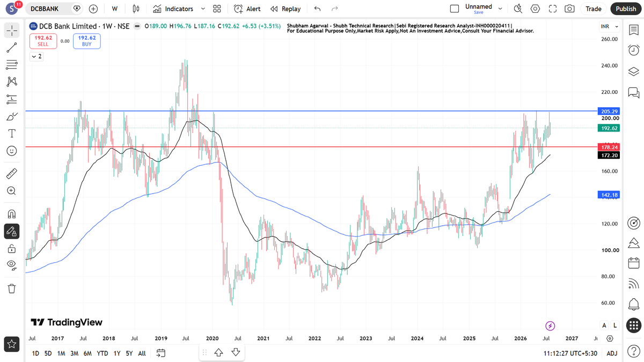Open the object tree layers panel
644x362 pixels.
click(633, 71)
